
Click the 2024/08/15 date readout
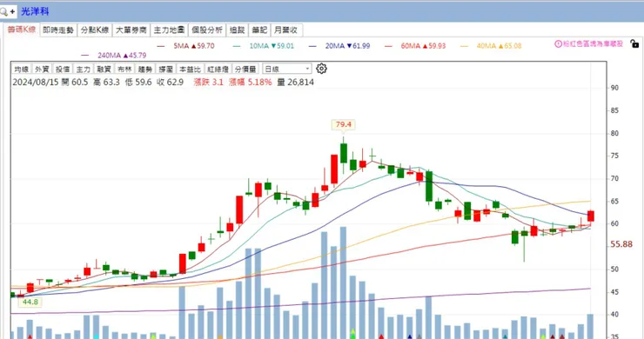click(36, 82)
